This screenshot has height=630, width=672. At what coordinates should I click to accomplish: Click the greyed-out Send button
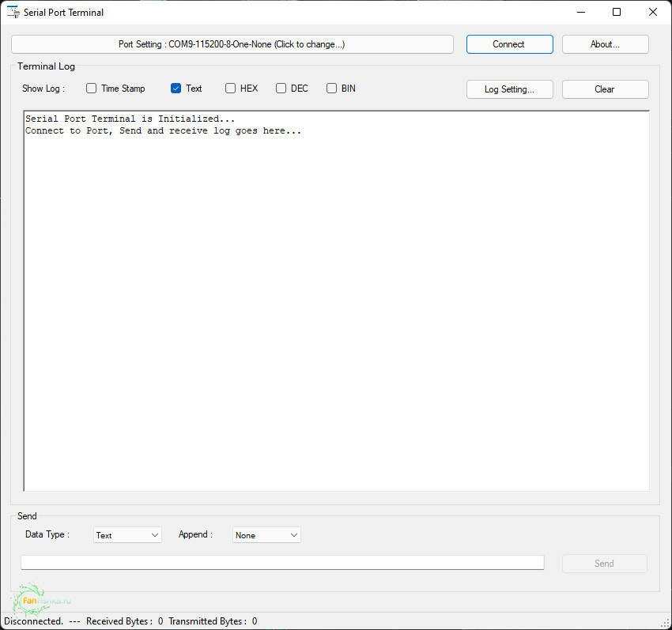pos(604,564)
